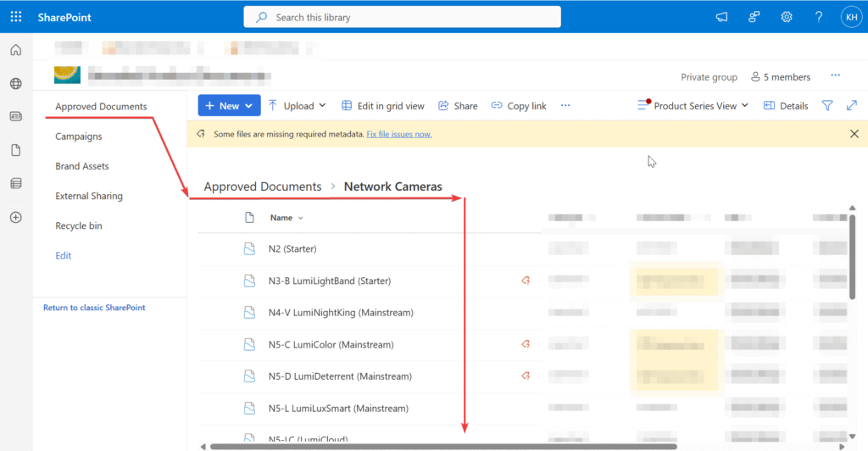
Task: Click the Help question mark icon
Action: click(x=819, y=17)
